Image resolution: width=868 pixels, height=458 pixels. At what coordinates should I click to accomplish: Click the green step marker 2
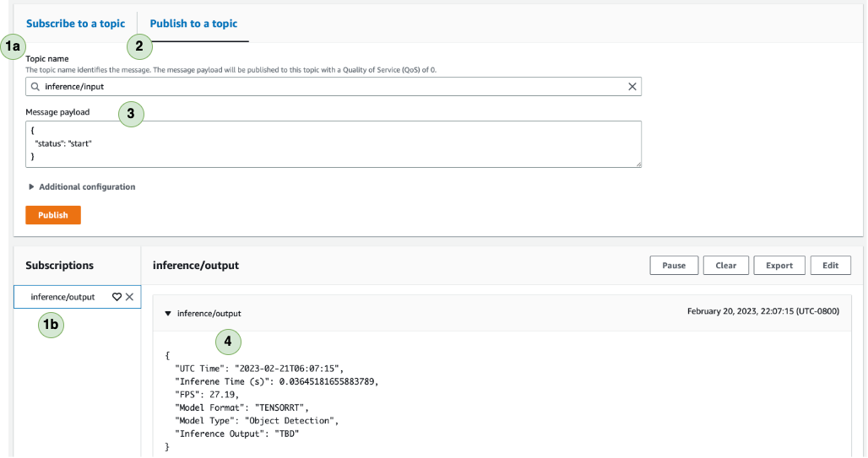139,46
